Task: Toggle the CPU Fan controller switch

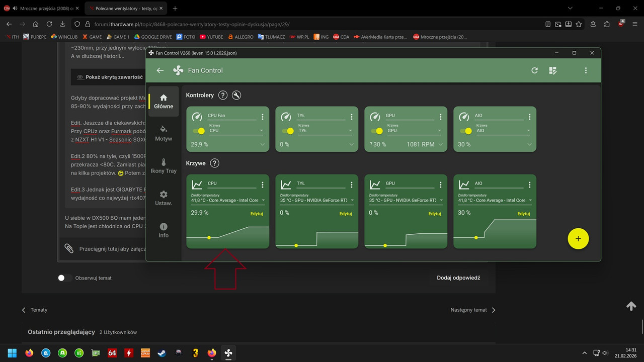Action: [199, 131]
